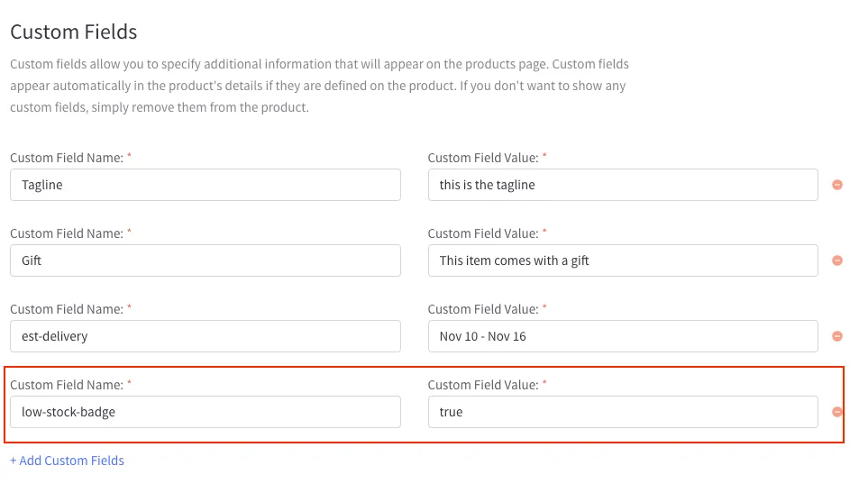Edit 'This item comes with a gift' value
Viewport: 868px width, 493px height.
pyautogui.click(x=623, y=260)
